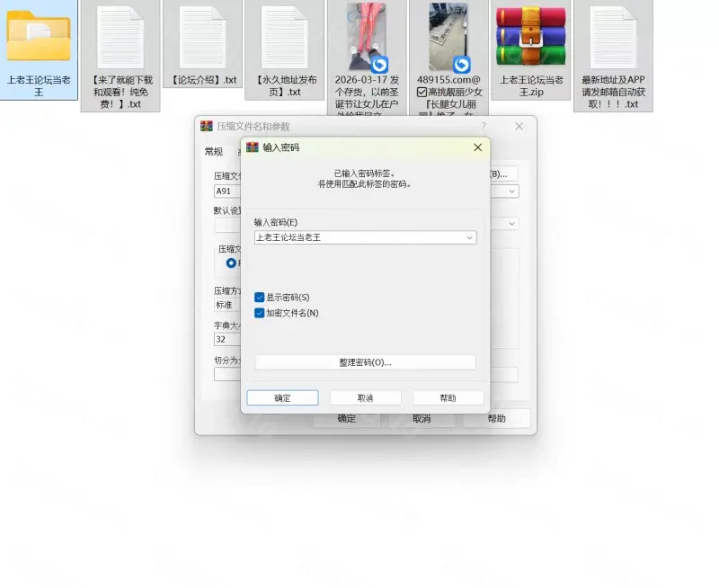Click the 切分为分卷 size input field
Screen dimensions: 719x588
[x=228, y=374]
